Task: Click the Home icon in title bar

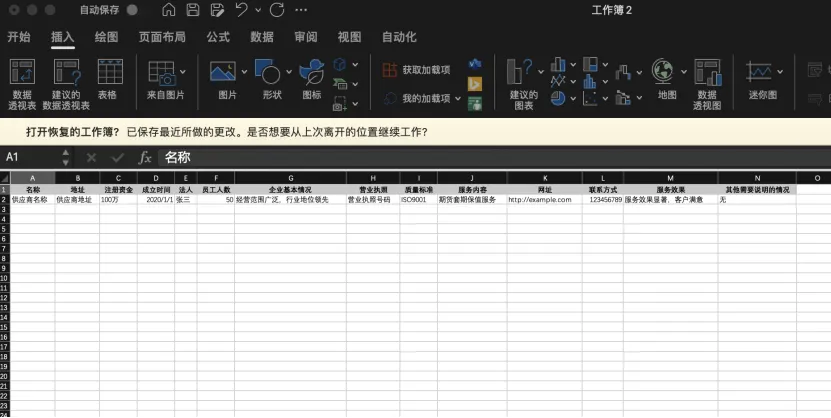Action: coord(169,10)
